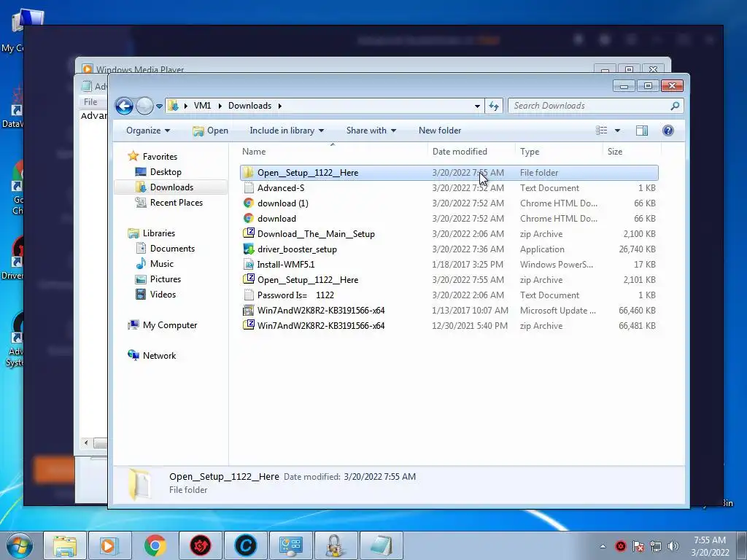Open the File menu in background window

pyautogui.click(x=90, y=101)
